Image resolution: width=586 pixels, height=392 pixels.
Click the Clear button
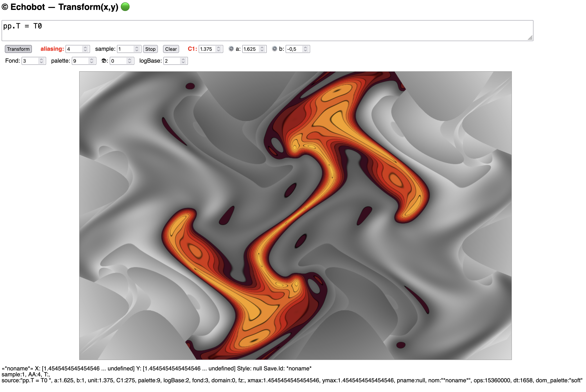(171, 49)
